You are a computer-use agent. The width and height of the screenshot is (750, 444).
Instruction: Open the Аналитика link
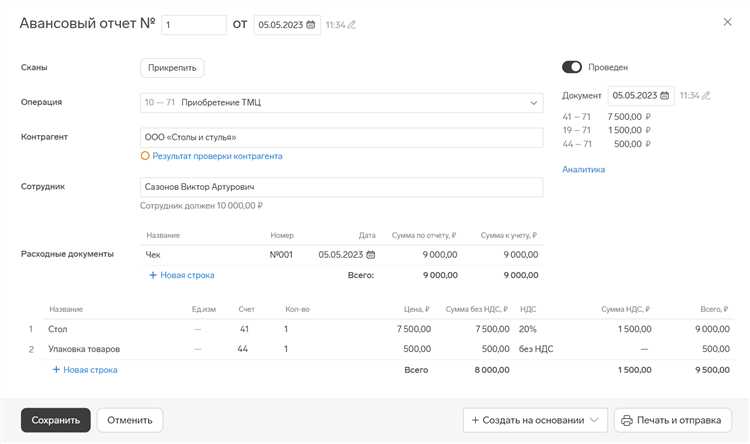click(583, 170)
